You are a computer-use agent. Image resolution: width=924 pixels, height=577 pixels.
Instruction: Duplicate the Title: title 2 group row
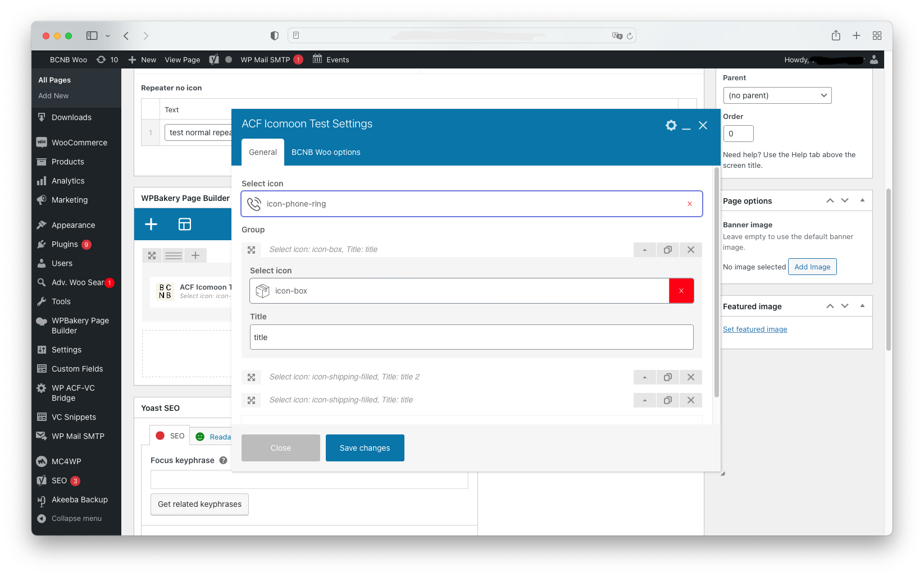click(667, 377)
